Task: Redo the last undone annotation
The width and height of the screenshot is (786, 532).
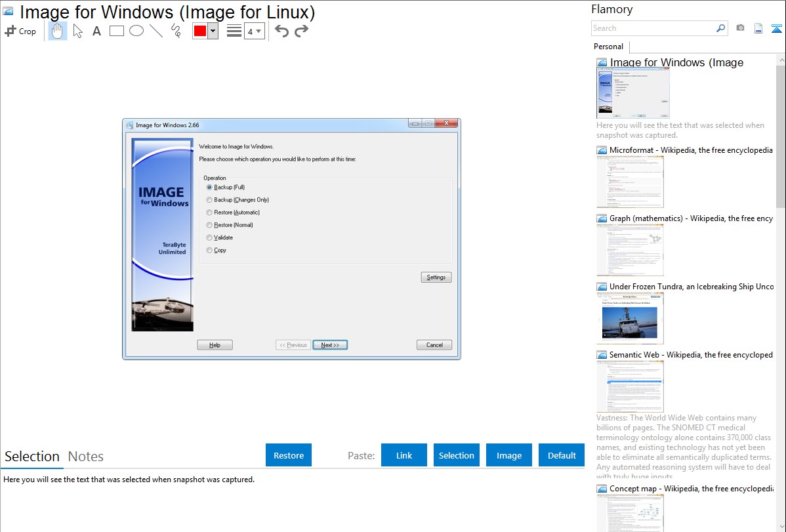Action: [301, 31]
